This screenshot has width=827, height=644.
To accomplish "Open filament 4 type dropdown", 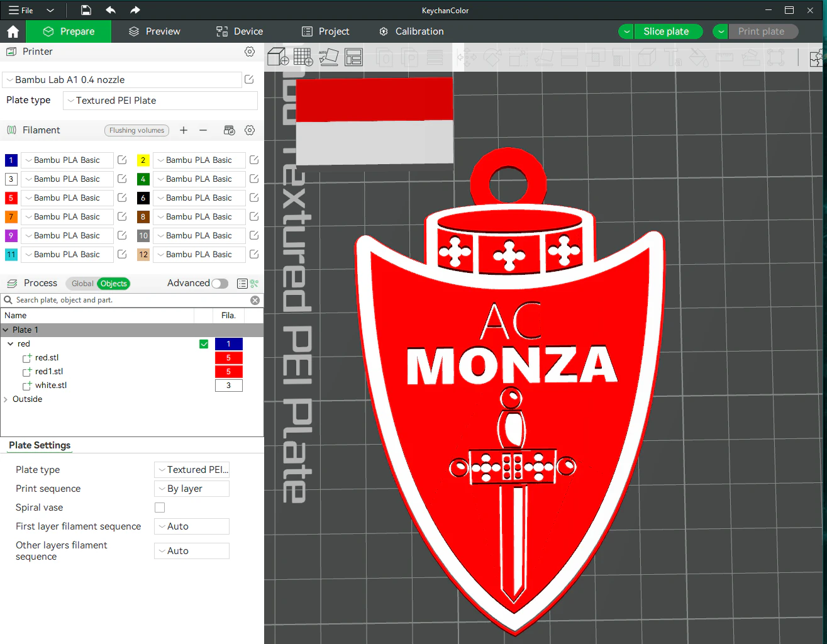I will click(x=199, y=179).
